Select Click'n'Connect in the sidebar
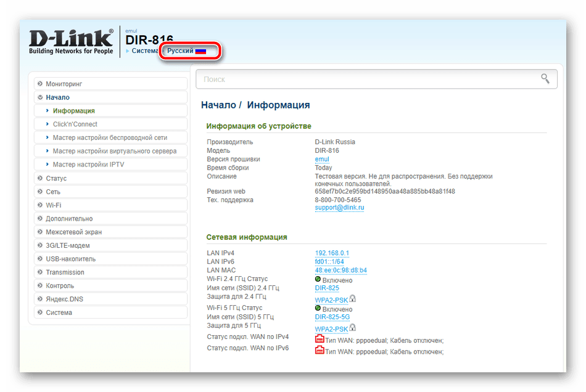Screen dimensions: 586x392 pyautogui.click(x=110, y=124)
